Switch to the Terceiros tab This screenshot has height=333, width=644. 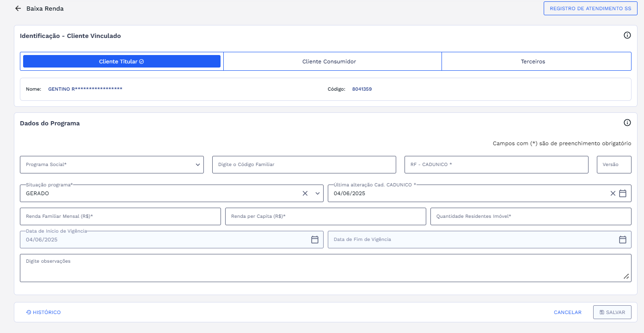[533, 62]
